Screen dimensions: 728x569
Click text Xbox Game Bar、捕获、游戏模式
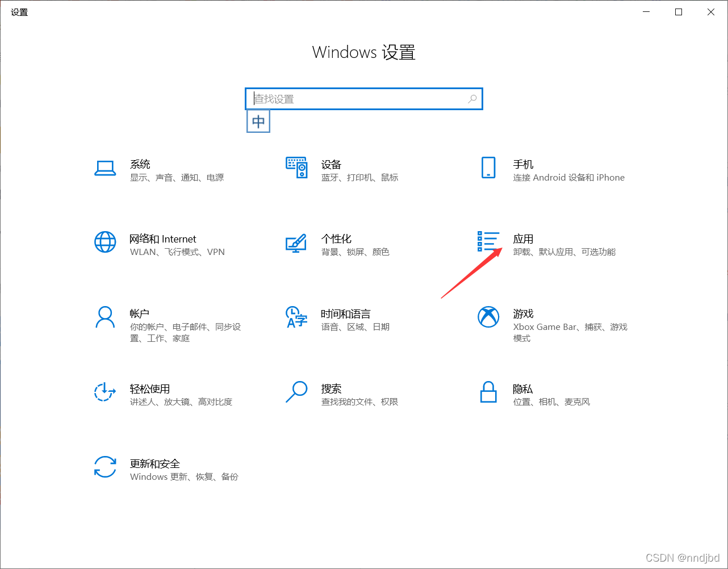coord(570,333)
